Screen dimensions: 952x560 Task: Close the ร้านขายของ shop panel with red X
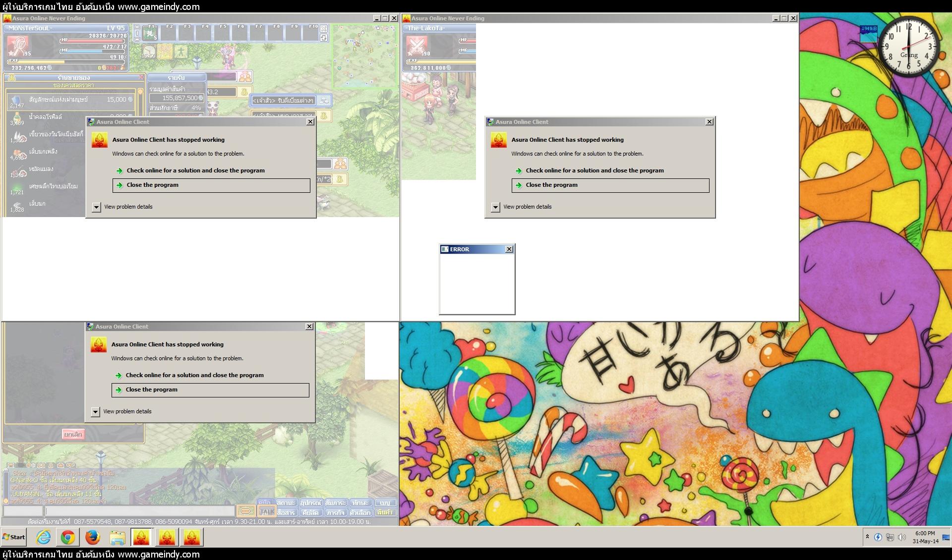(141, 77)
